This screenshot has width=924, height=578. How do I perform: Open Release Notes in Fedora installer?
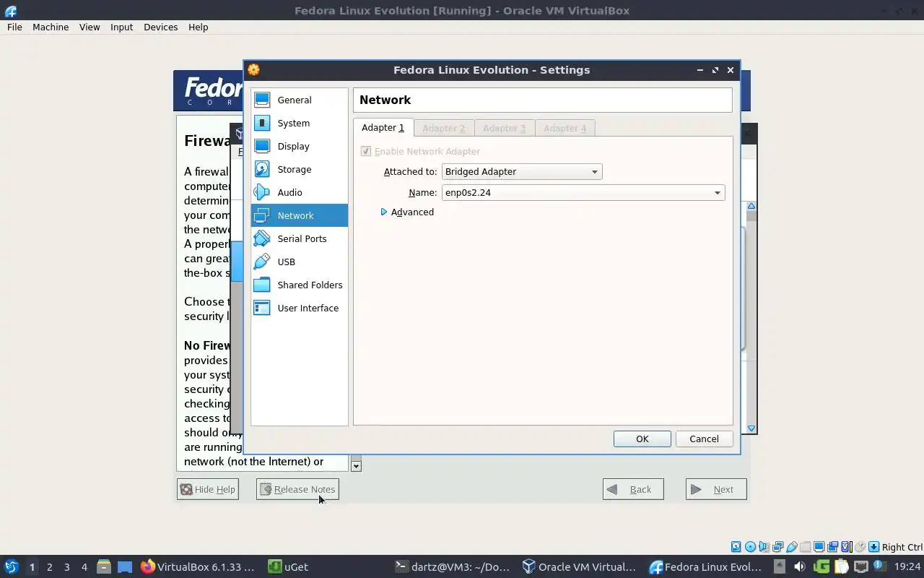coord(297,489)
